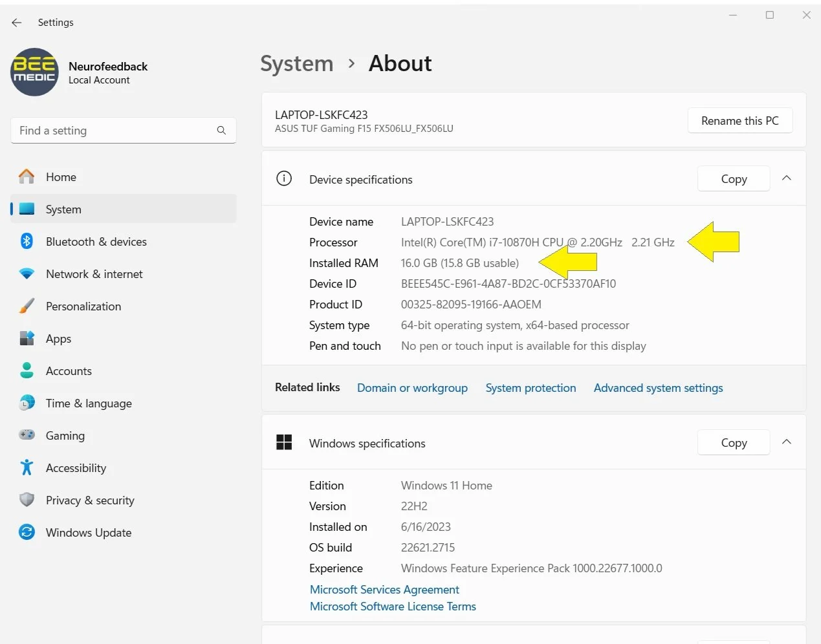821x644 pixels.
Task: Click the back arrow icon
Action: click(x=17, y=23)
